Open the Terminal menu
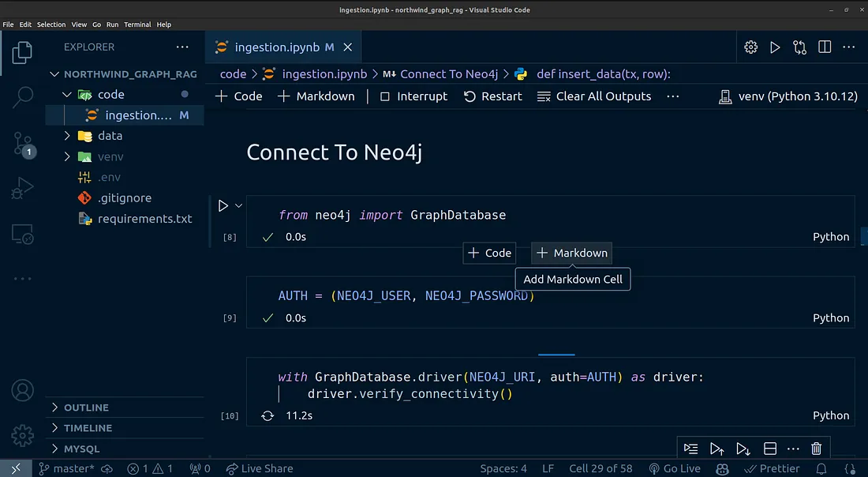Image resolution: width=868 pixels, height=477 pixels. pyautogui.click(x=137, y=24)
